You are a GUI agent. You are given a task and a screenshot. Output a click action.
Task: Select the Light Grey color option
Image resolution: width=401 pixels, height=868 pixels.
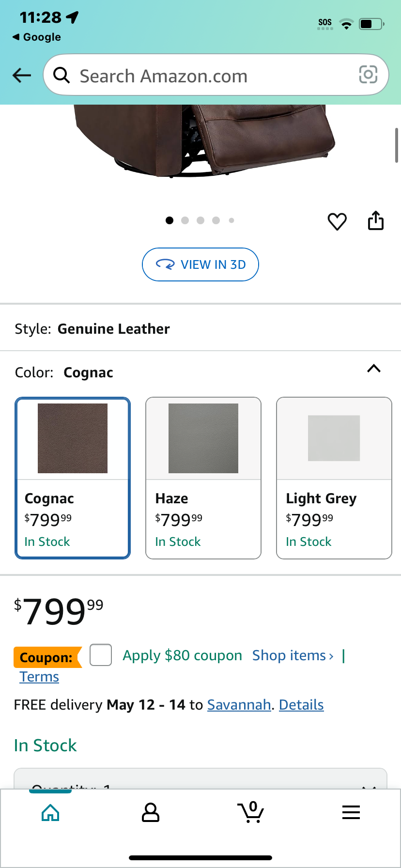tap(334, 478)
